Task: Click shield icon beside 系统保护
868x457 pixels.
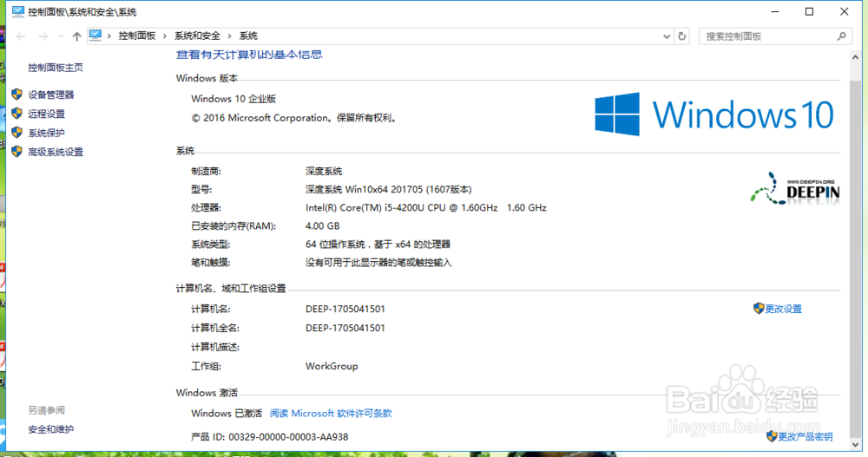Action: pos(17,132)
